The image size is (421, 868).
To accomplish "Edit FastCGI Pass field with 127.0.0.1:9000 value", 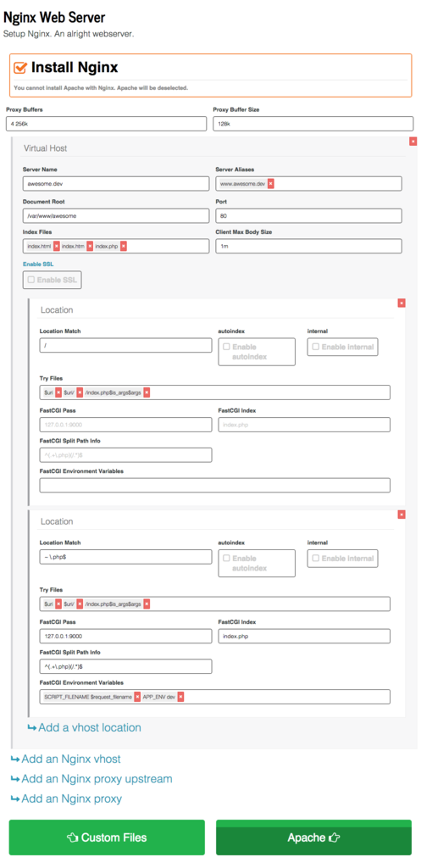I will [x=125, y=636].
